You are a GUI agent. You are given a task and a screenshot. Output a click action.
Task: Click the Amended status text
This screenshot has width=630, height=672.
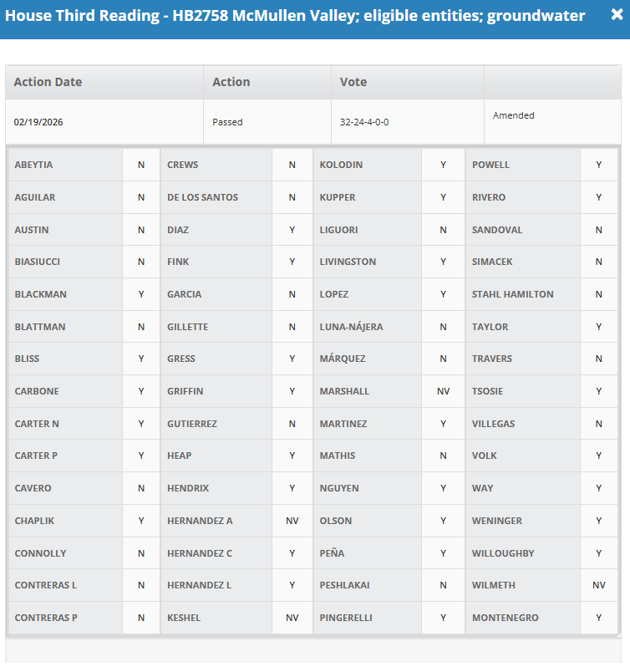(513, 115)
